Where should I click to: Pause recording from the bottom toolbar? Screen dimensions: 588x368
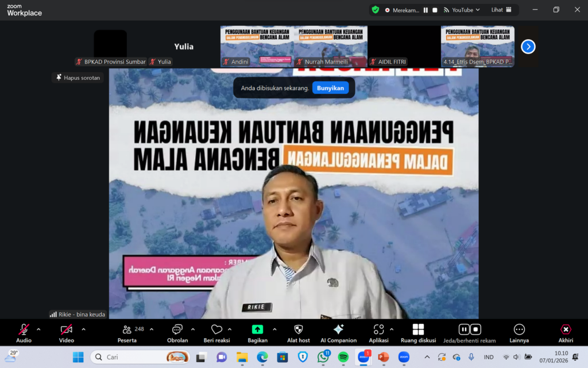tap(464, 329)
